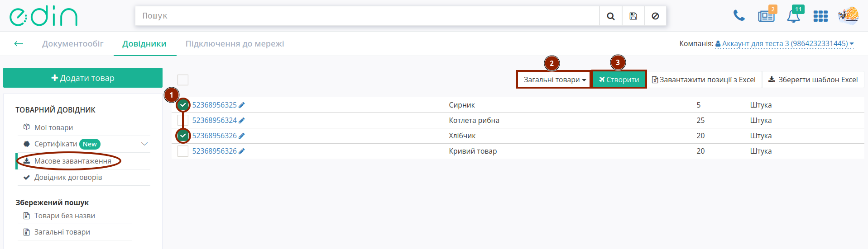Open the phone support icon
Image resolution: width=868 pixels, height=249 pixels.
pyautogui.click(x=739, y=16)
